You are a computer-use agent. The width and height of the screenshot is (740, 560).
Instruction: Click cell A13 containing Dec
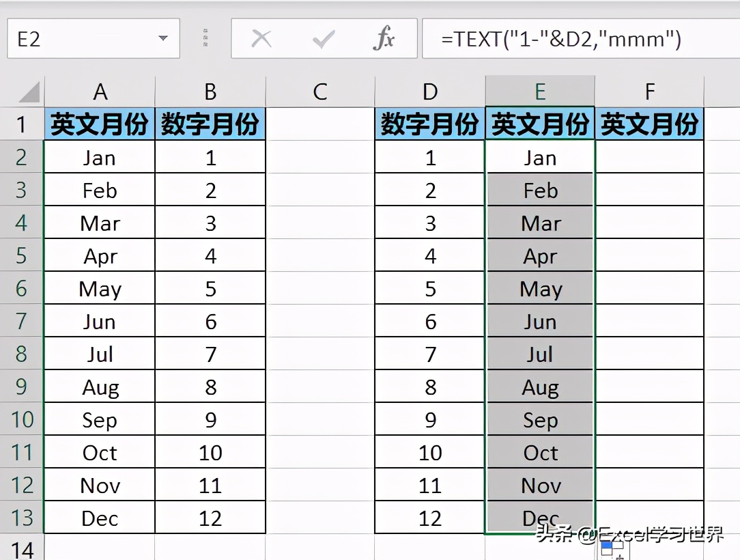[100, 518]
